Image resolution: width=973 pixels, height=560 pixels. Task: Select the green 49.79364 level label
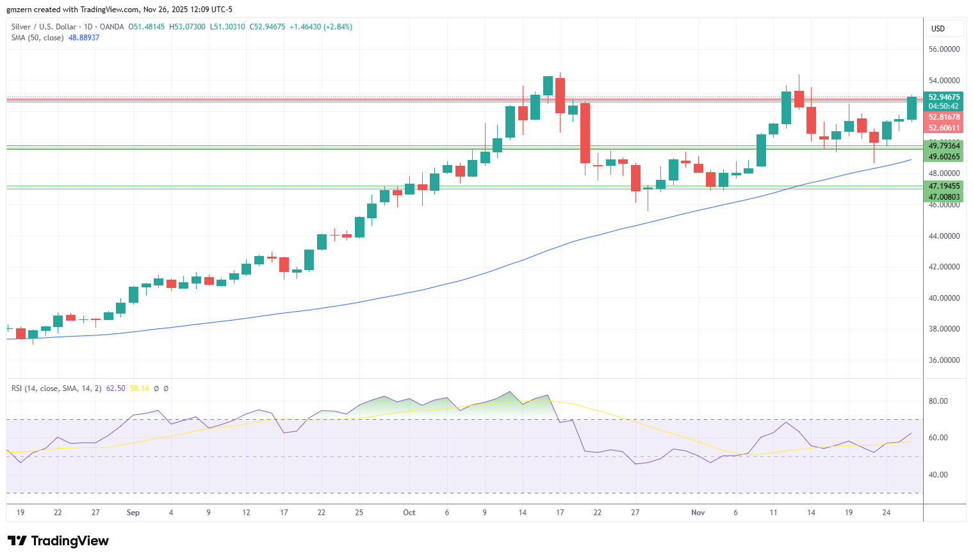944,146
